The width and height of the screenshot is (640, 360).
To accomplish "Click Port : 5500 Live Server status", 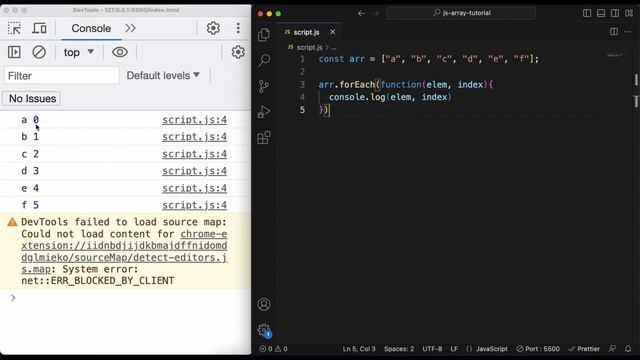I will tap(538, 349).
